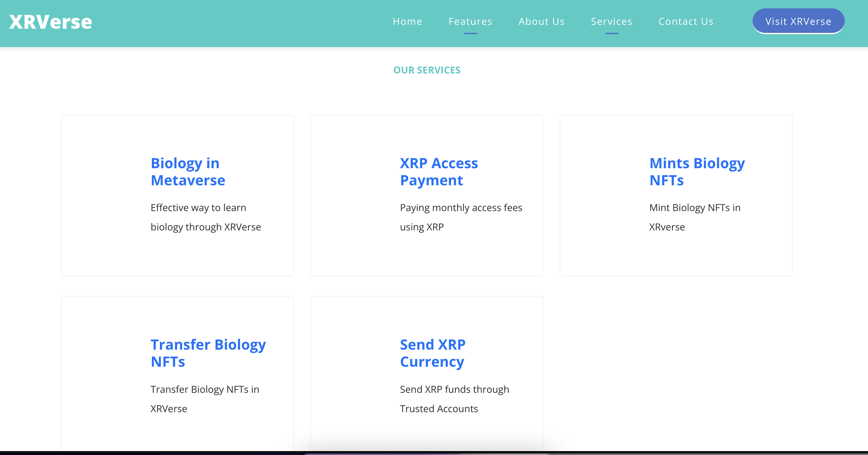Open About Us nav link
The height and width of the screenshot is (455, 868).
point(541,22)
